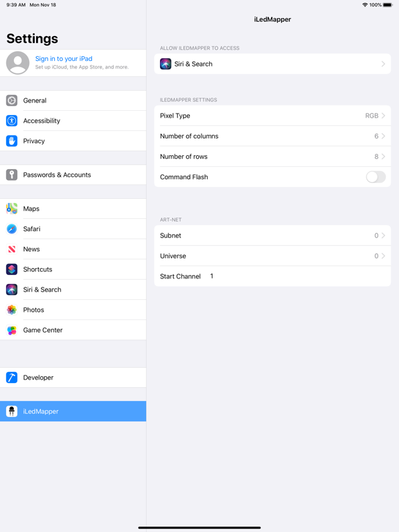Choose Passwords & Accounts in sidebar
Viewport: 399px width, 532px height.
pyautogui.click(x=73, y=175)
